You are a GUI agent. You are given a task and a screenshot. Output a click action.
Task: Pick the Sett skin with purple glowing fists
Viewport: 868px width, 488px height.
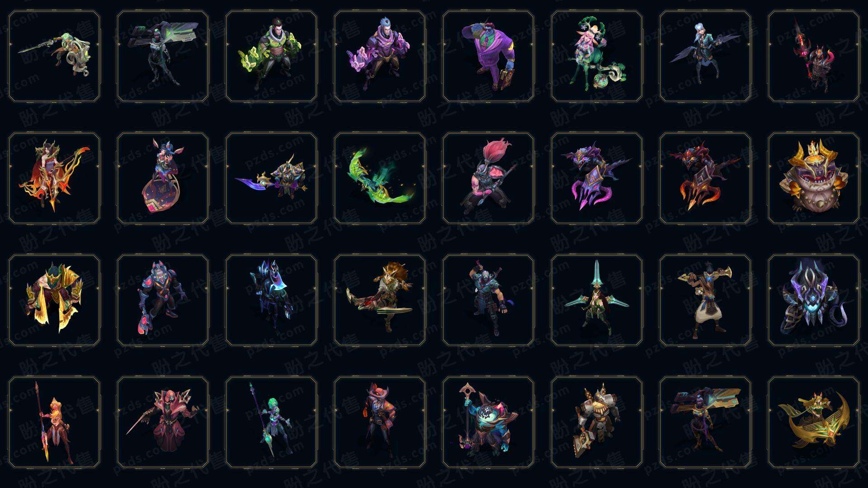point(380,56)
